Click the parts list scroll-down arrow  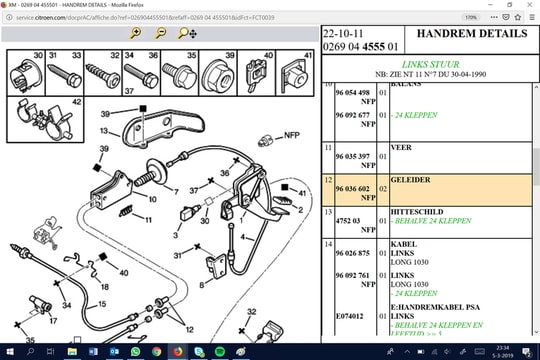pyautogui.click(x=536, y=332)
